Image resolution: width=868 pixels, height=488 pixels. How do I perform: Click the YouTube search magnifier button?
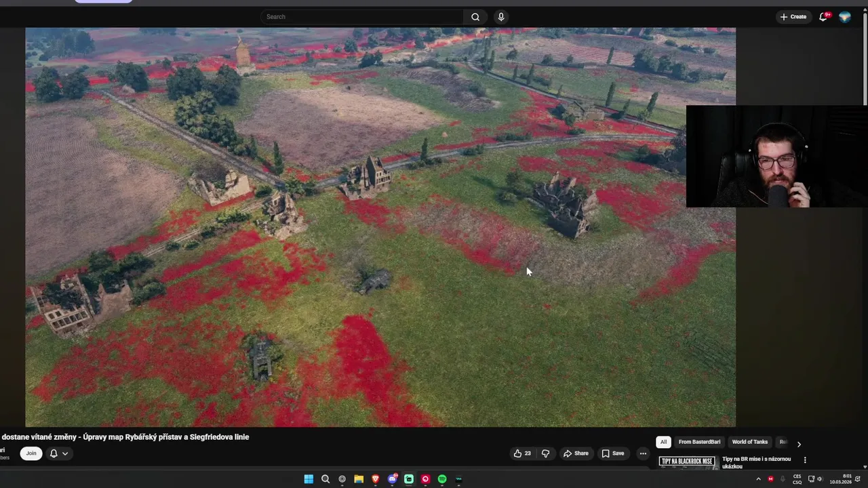pyautogui.click(x=475, y=17)
